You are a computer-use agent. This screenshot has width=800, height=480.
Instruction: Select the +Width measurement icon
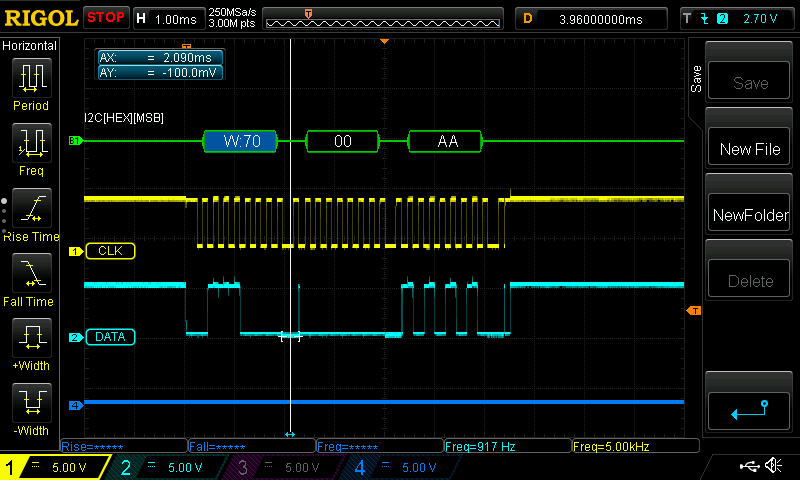point(32,338)
